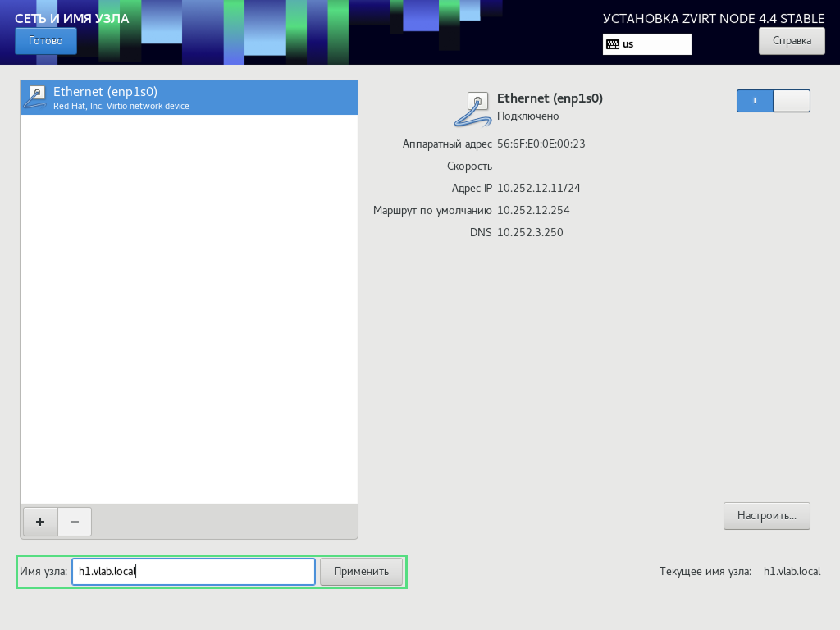840x630 pixels.
Task: Focus the Имя узла hostname field
Action: pyautogui.click(x=194, y=572)
